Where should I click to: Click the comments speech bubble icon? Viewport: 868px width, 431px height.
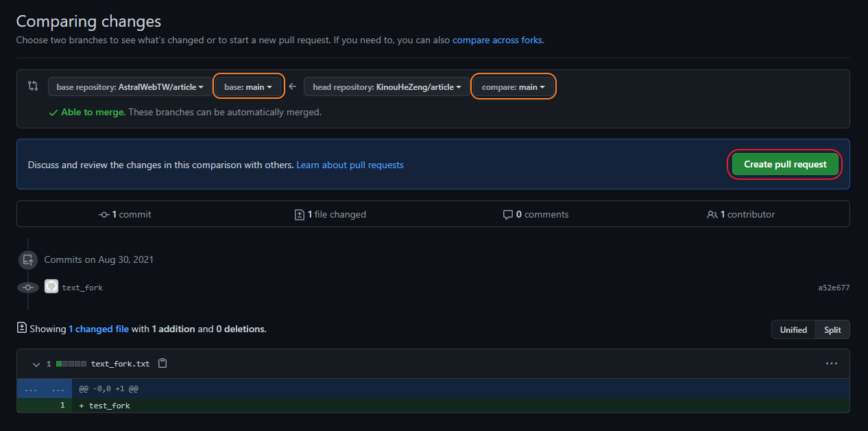coord(507,214)
